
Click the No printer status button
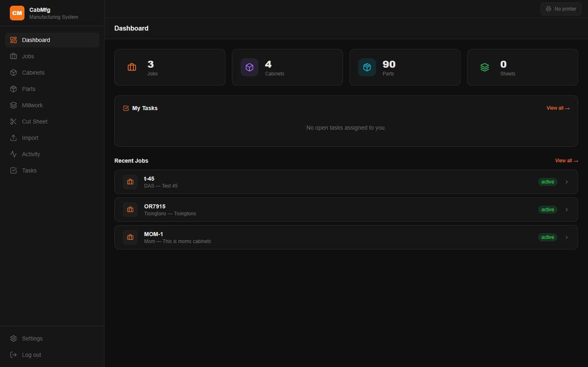coord(560,9)
